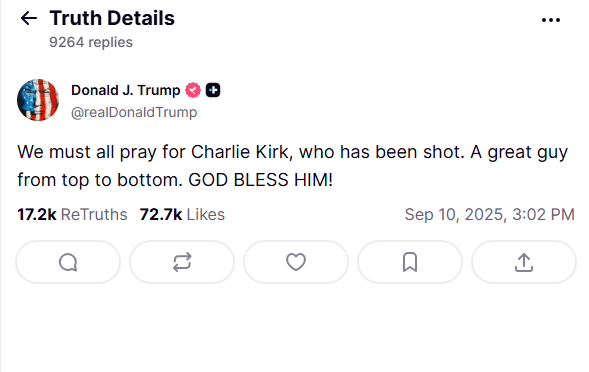589x372 pixels.
Task: Click the Sep 10, 2025, 3:02 PM timestamp
Action: click(x=489, y=215)
